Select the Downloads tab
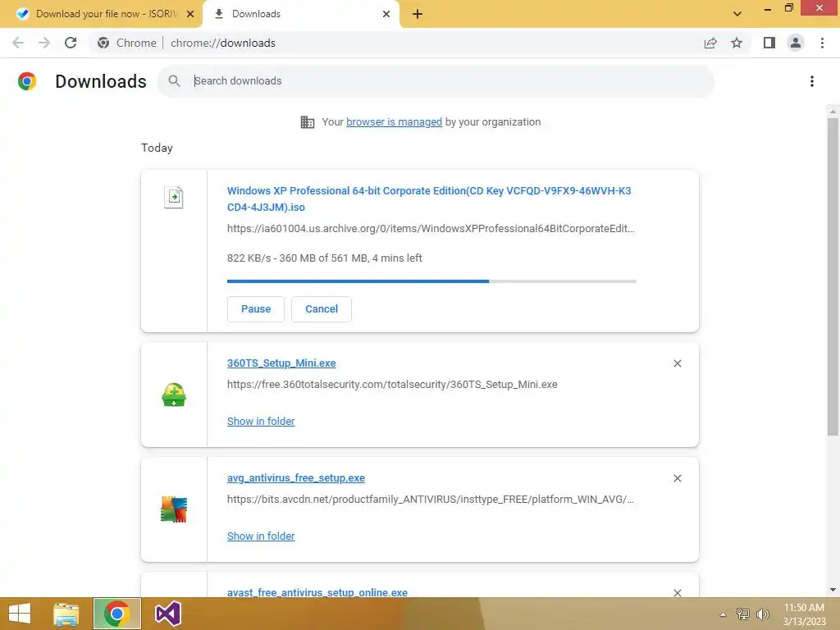 tap(301, 14)
